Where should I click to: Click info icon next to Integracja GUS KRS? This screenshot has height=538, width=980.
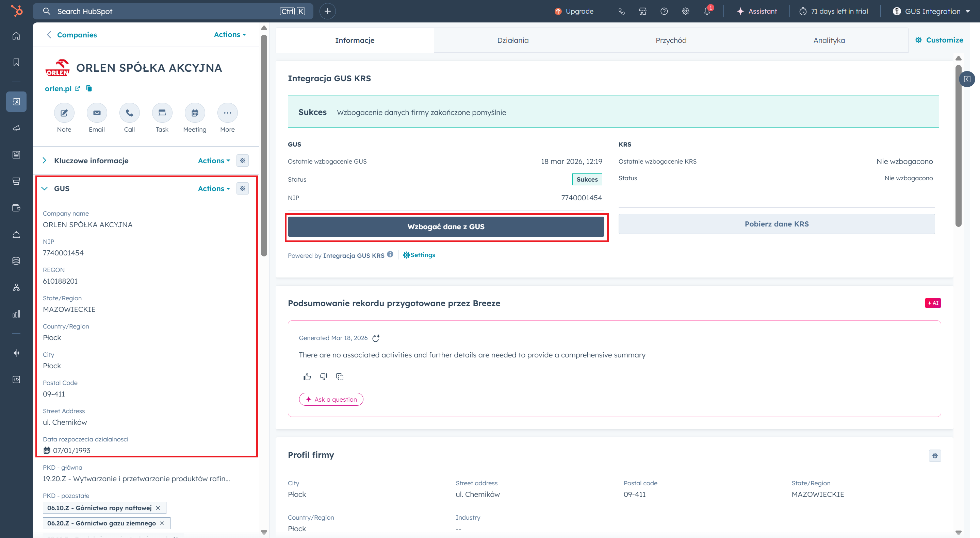tap(390, 254)
